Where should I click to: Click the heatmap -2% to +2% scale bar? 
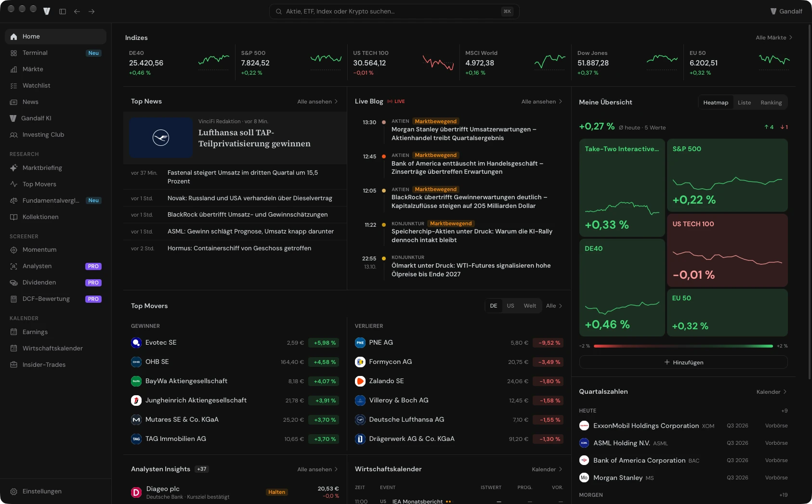click(x=683, y=346)
